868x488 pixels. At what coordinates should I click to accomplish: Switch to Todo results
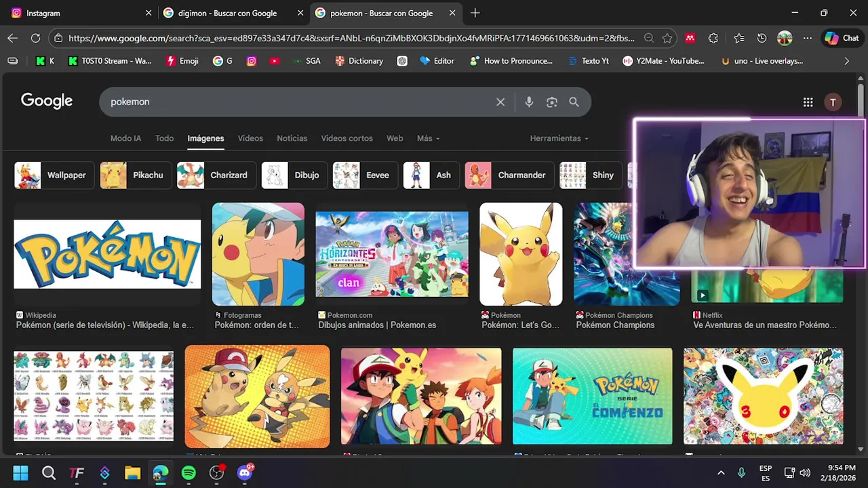[x=164, y=138]
